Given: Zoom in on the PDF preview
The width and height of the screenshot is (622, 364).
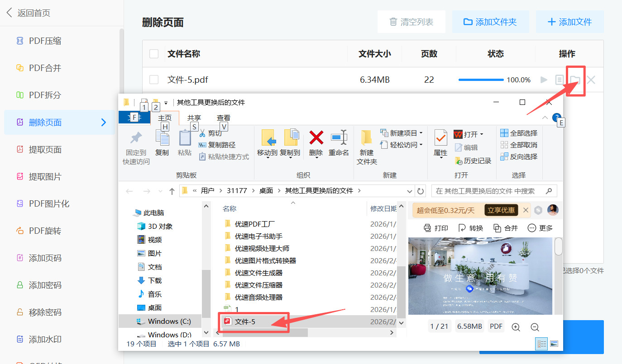Looking at the screenshot, I should tap(516, 326).
